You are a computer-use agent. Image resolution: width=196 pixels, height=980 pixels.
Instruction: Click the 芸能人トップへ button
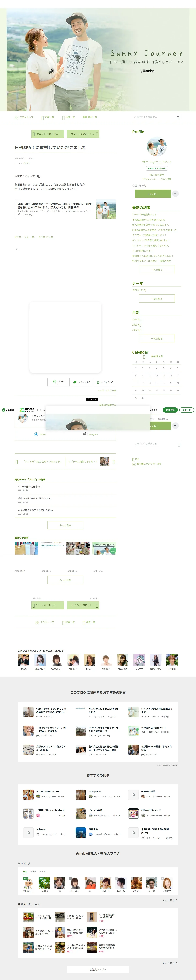pyautogui.click(x=98, y=969)
